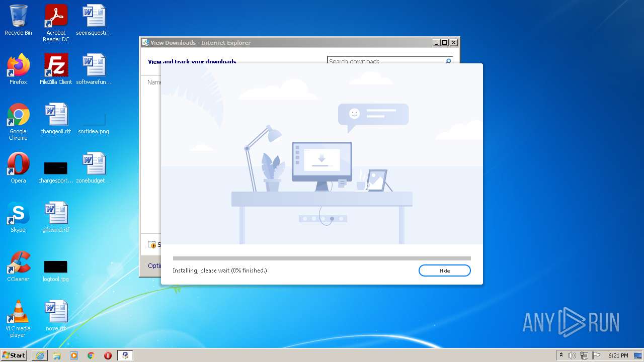Image resolution: width=644 pixels, height=362 pixels.
Task: Open softwarefun... Word document
Action: (x=94, y=69)
